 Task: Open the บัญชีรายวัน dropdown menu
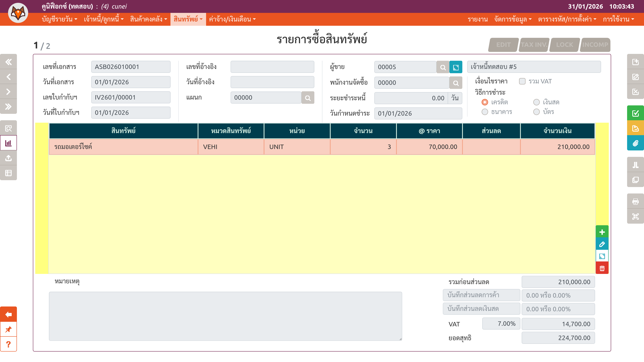pos(59,19)
